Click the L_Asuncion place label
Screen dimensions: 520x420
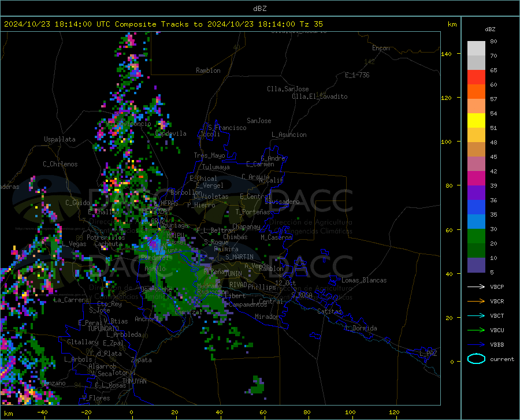(289, 135)
